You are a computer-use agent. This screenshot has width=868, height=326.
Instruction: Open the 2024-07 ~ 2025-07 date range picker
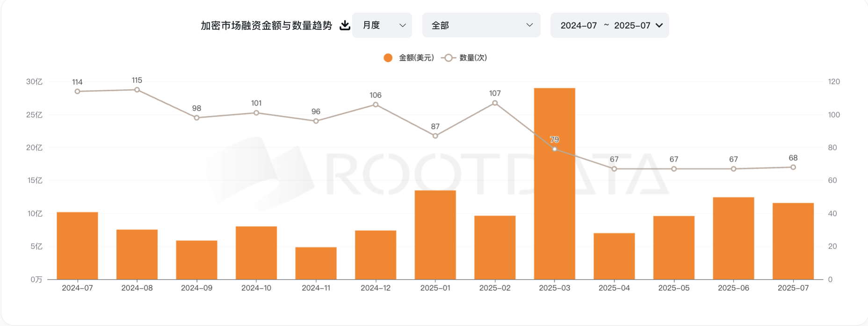click(609, 25)
